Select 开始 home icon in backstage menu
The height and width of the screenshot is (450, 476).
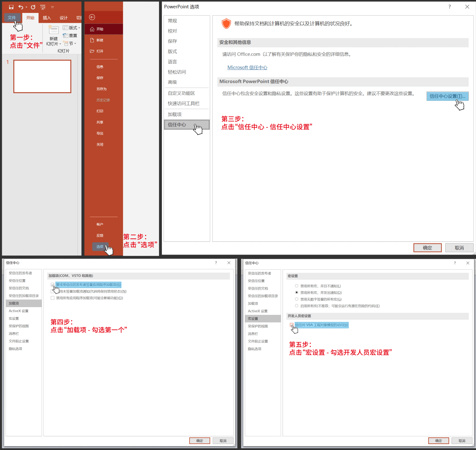[x=92, y=29]
